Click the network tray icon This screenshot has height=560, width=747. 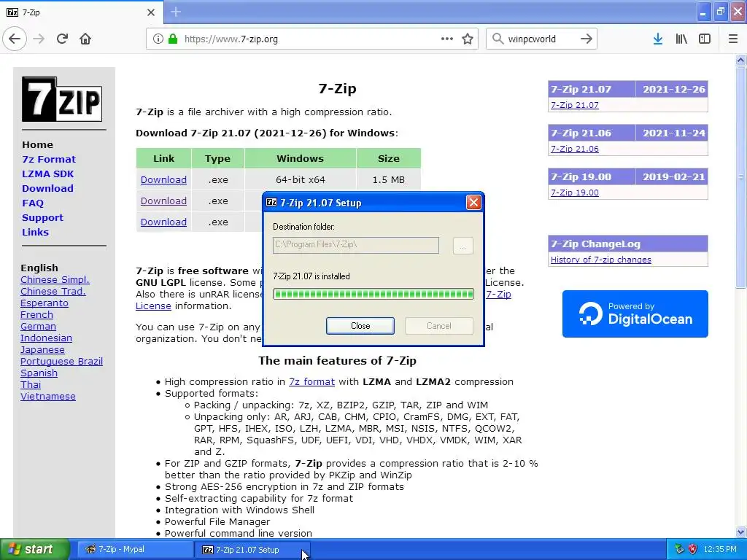679,549
